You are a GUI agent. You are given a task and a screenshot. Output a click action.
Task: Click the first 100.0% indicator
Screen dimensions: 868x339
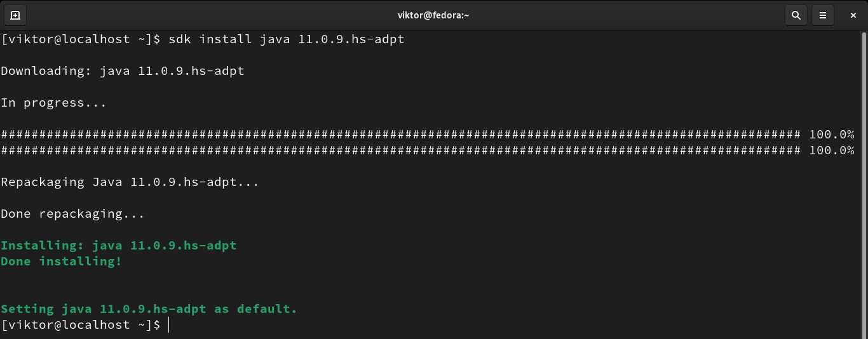click(831, 135)
